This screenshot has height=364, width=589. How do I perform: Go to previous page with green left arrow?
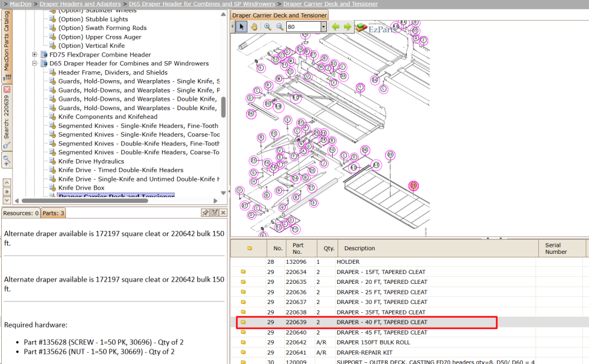pyautogui.click(x=336, y=27)
